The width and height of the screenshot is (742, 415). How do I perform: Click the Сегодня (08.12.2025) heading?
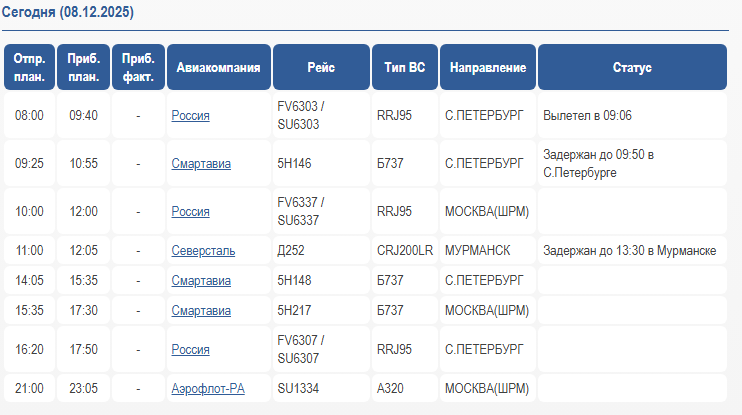[x=66, y=12]
